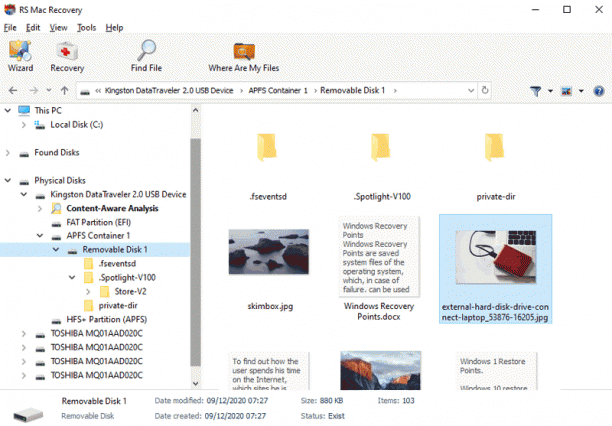
Task: Click APFS Container 1 breadcrumb
Action: coord(278,91)
